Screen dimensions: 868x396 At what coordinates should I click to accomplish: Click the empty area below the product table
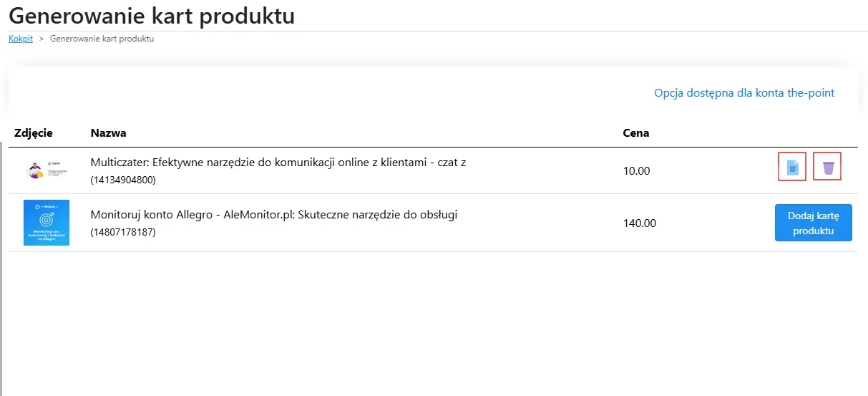point(429,322)
